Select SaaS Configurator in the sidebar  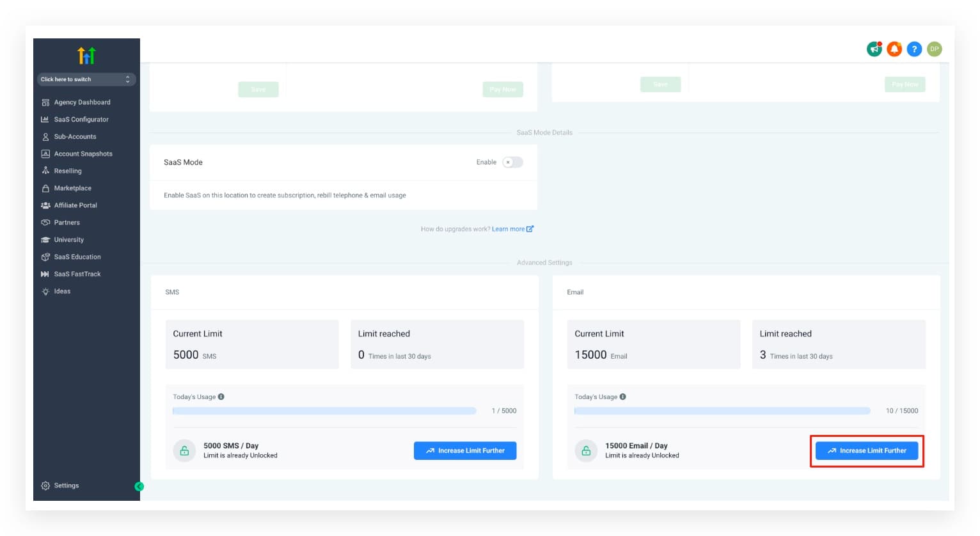point(81,119)
